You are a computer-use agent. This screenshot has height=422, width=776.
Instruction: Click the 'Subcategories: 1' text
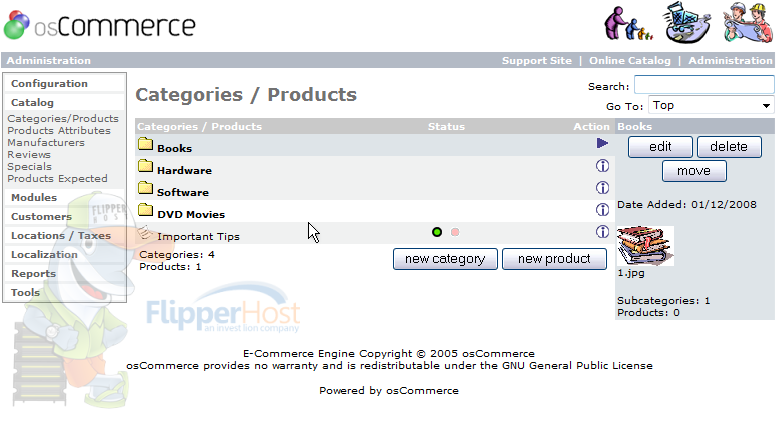[x=663, y=301]
